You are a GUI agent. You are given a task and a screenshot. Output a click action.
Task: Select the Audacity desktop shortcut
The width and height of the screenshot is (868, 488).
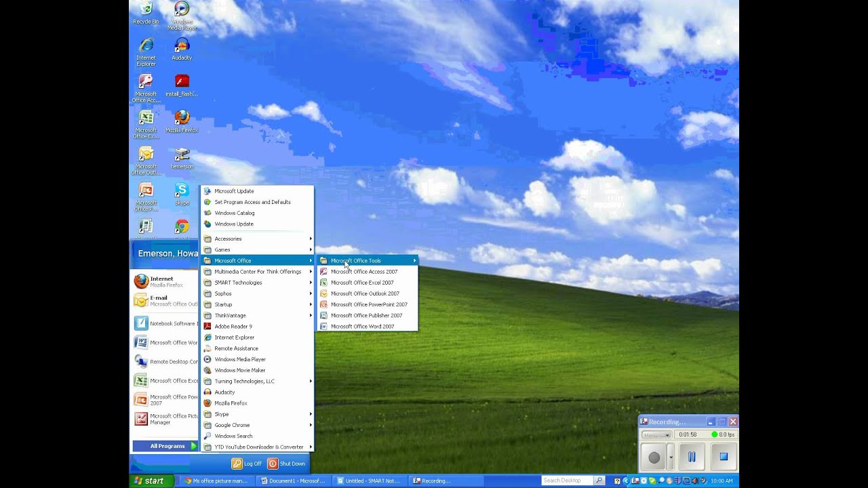(182, 49)
